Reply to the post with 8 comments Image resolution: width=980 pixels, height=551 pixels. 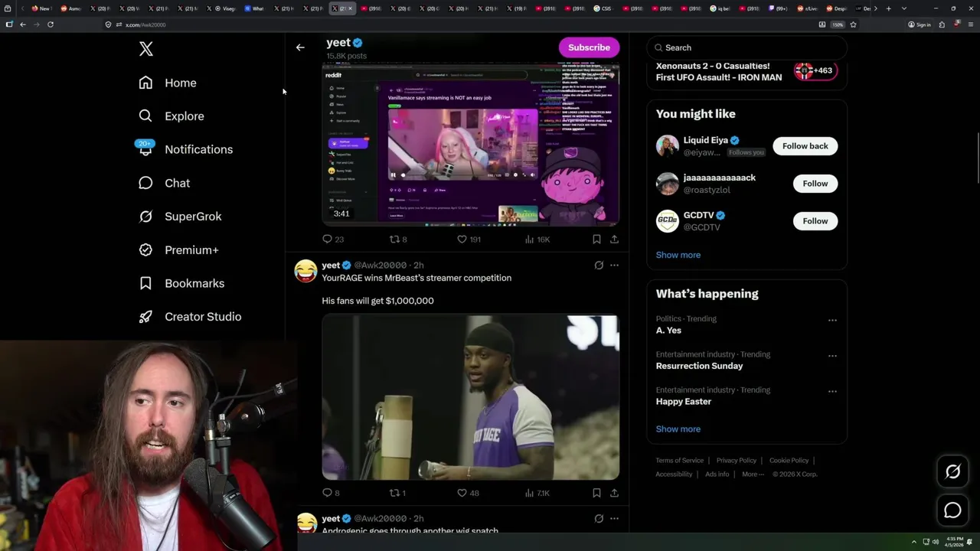pyautogui.click(x=331, y=493)
